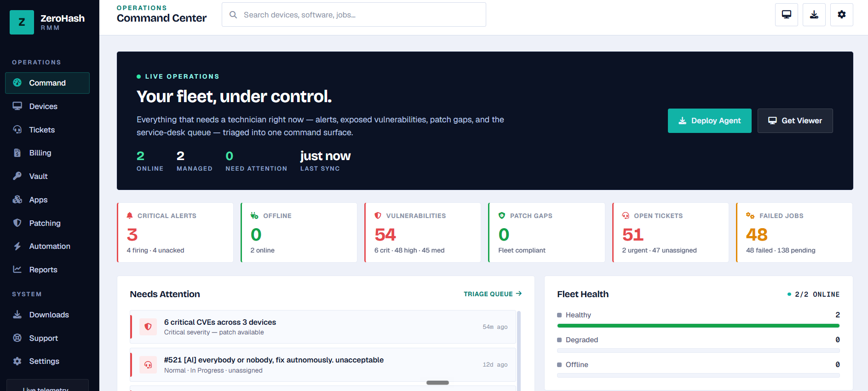Image resolution: width=868 pixels, height=391 pixels.
Task: Open the Failed Jobs 48 card
Action: coord(794,233)
